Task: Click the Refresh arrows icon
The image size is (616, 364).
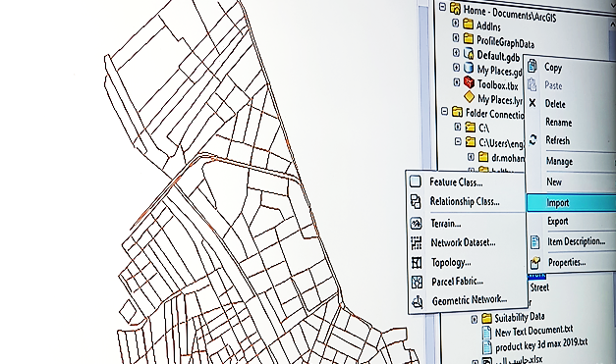Action: click(532, 139)
